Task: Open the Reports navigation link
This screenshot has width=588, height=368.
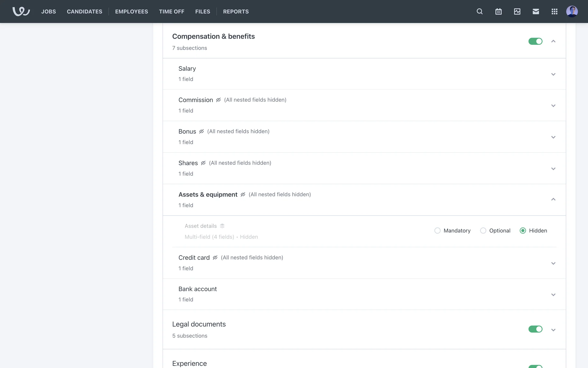Action: [236, 12]
